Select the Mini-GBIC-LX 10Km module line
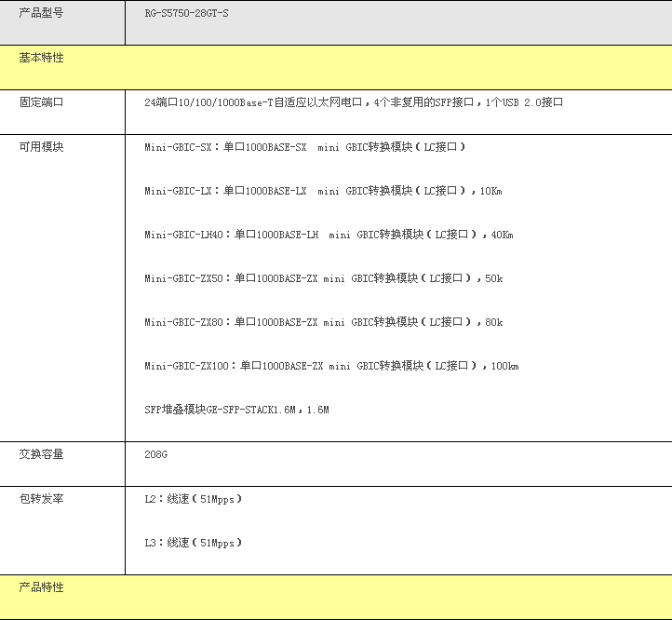This screenshot has width=672, height=620. (323, 190)
